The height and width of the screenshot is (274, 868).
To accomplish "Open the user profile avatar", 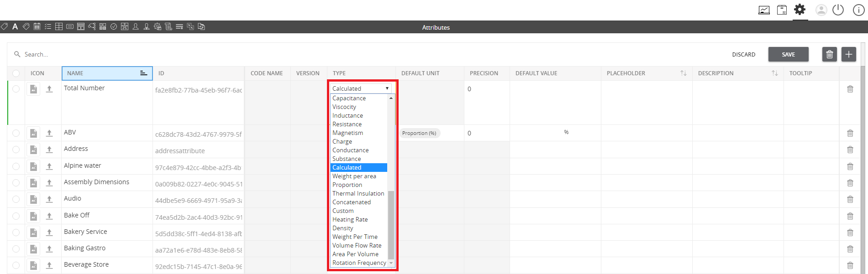I will pyautogui.click(x=821, y=10).
